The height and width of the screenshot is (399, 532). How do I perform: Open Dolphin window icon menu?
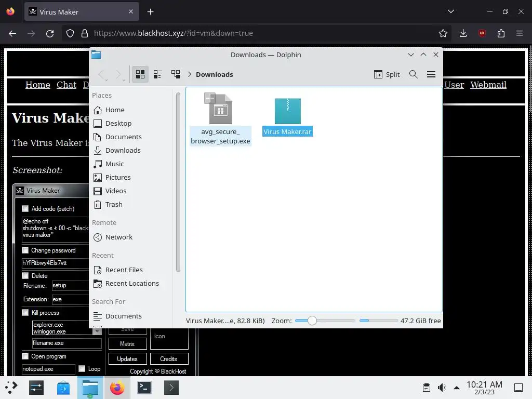[96, 55]
